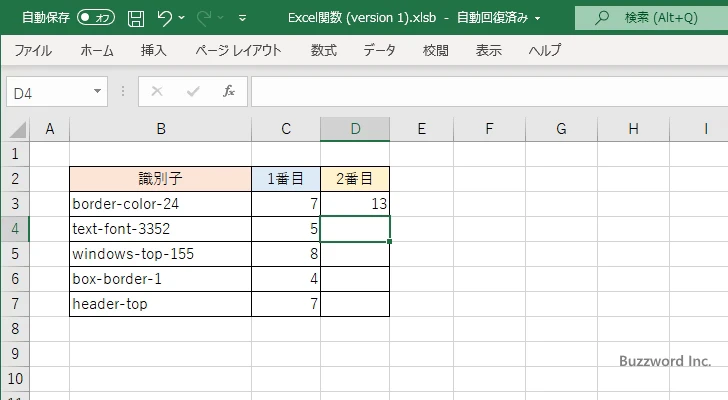Open the ホーム tab
The image size is (728, 400).
point(97,50)
